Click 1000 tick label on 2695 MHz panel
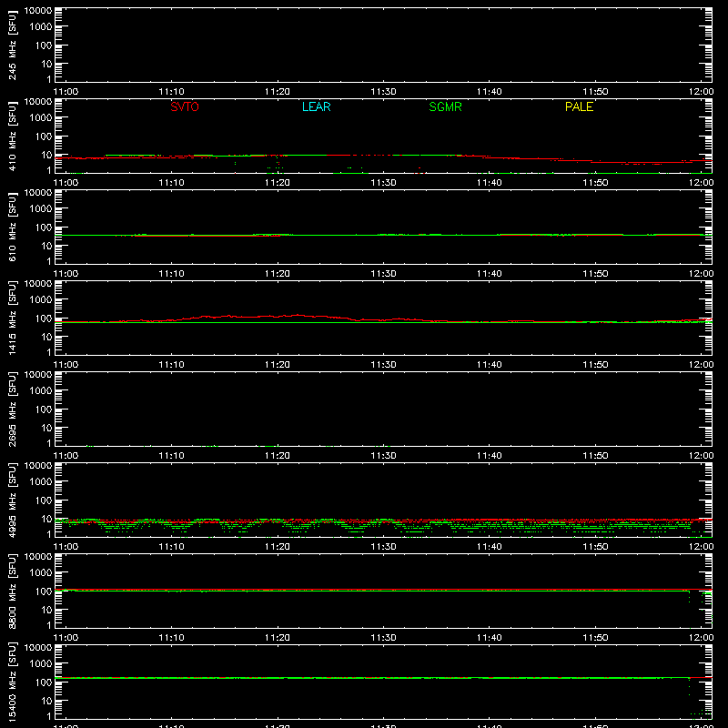The height and width of the screenshot is (728, 728). [x=41, y=390]
